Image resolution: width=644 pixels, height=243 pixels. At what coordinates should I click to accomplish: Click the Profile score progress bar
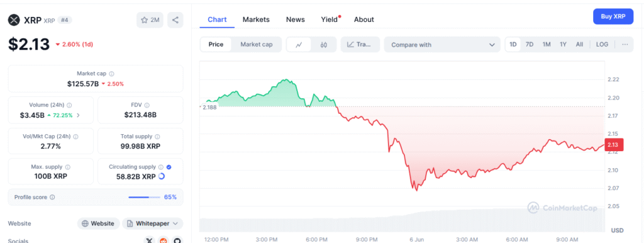pyautogui.click(x=144, y=197)
